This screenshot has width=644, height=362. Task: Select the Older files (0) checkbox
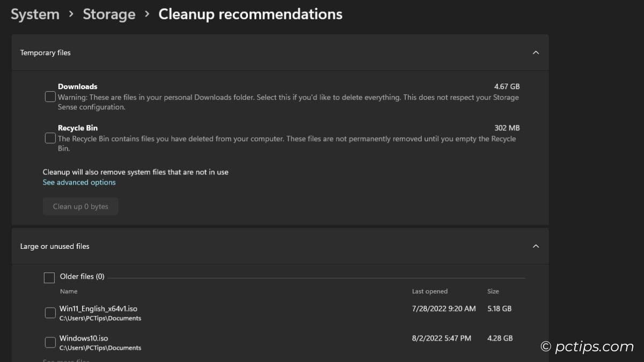tap(49, 277)
